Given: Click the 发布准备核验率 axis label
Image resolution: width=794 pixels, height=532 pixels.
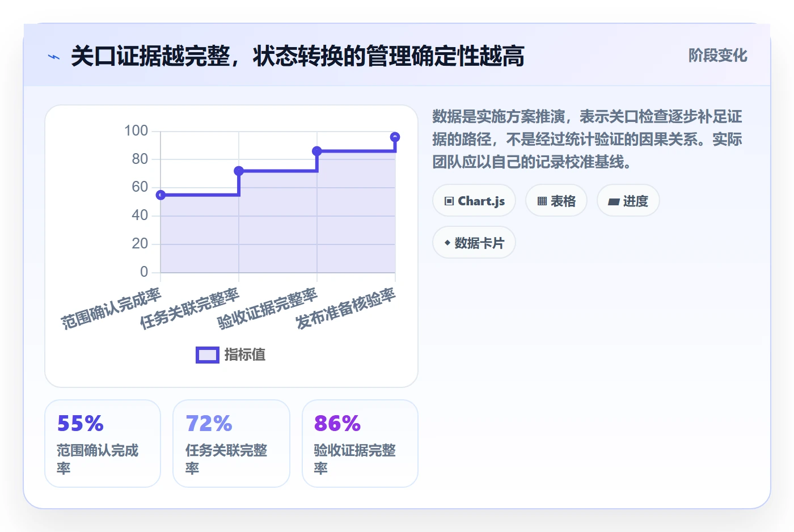Looking at the screenshot, I should point(346,309).
